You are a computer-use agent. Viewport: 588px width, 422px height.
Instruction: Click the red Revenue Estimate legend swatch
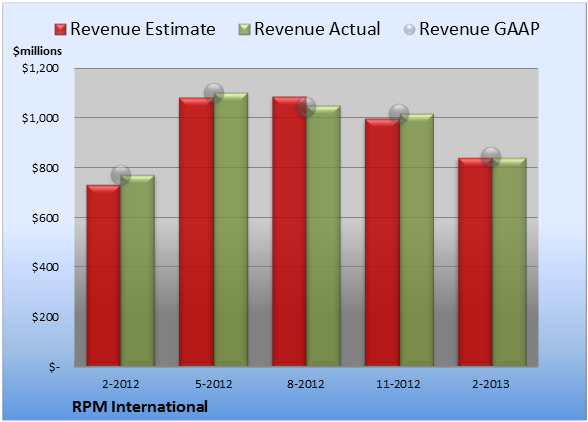pyautogui.click(x=60, y=30)
